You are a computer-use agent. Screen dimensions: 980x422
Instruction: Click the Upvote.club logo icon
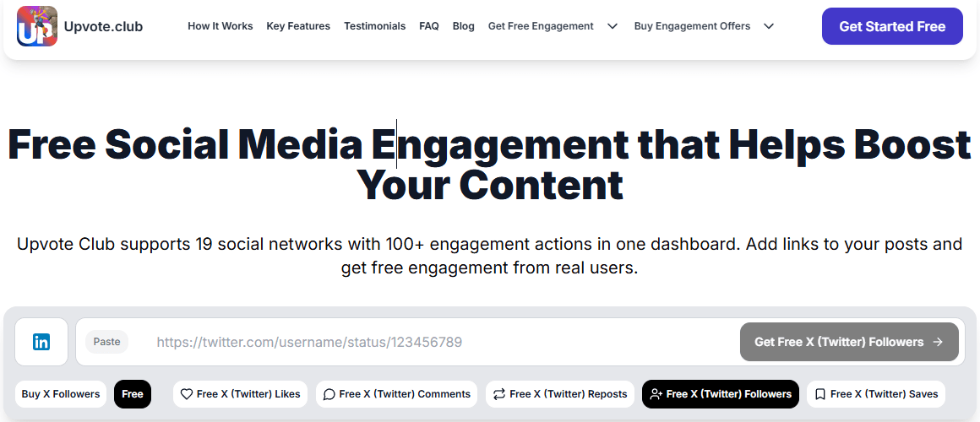pos(37,26)
